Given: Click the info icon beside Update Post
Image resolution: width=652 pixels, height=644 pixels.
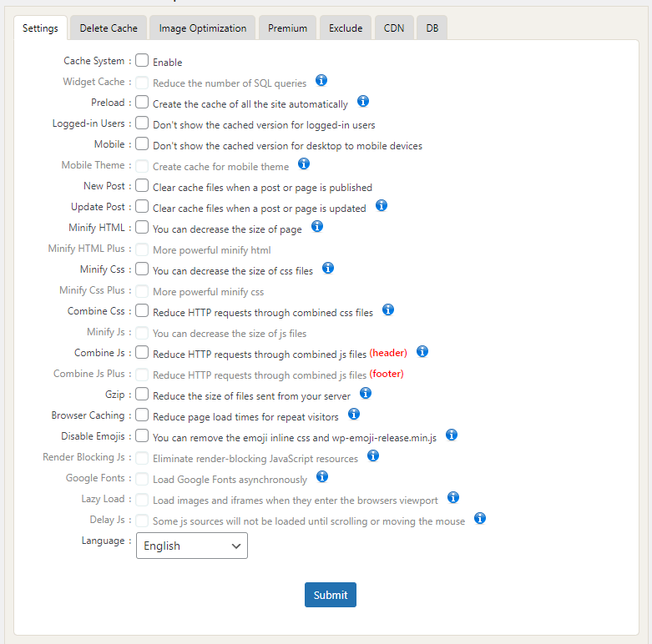Looking at the screenshot, I should tap(382, 206).
